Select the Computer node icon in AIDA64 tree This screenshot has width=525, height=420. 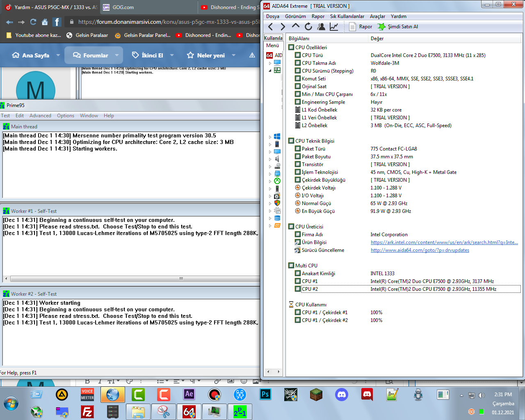click(277, 63)
